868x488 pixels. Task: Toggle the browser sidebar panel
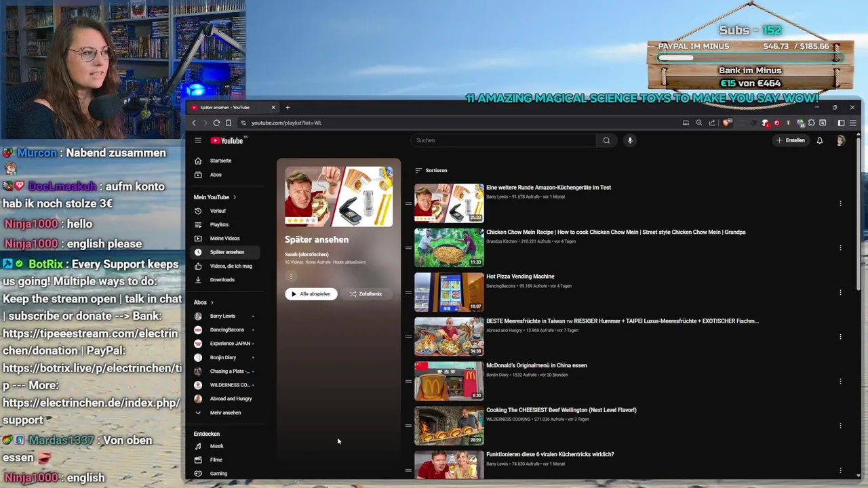pyautogui.click(x=841, y=123)
